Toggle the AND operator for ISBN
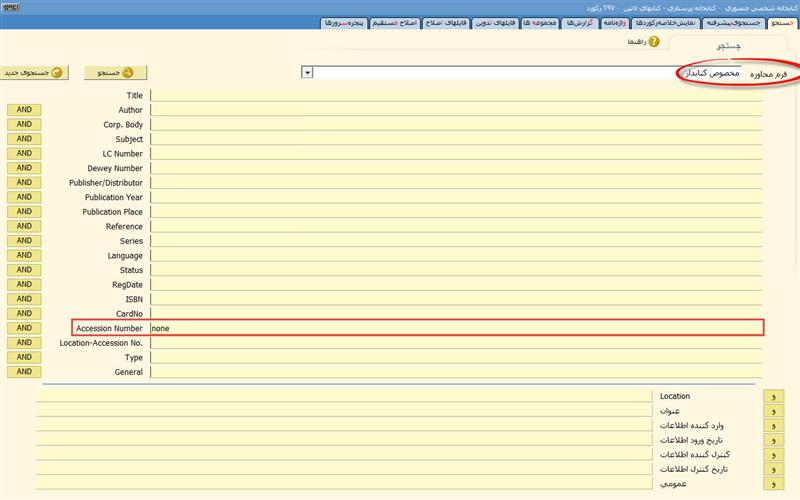Screen dimensions: 800x500 tap(24, 299)
